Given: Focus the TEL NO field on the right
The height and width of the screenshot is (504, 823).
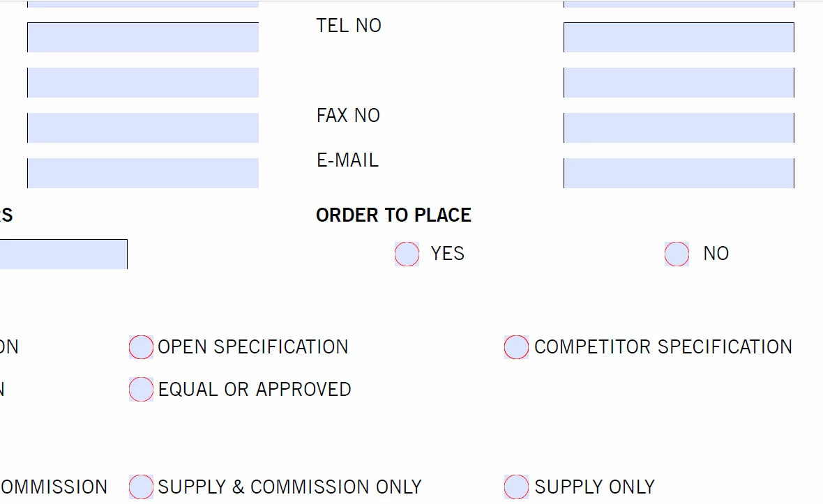Looking at the screenshot, I should [x=679, y=37].
